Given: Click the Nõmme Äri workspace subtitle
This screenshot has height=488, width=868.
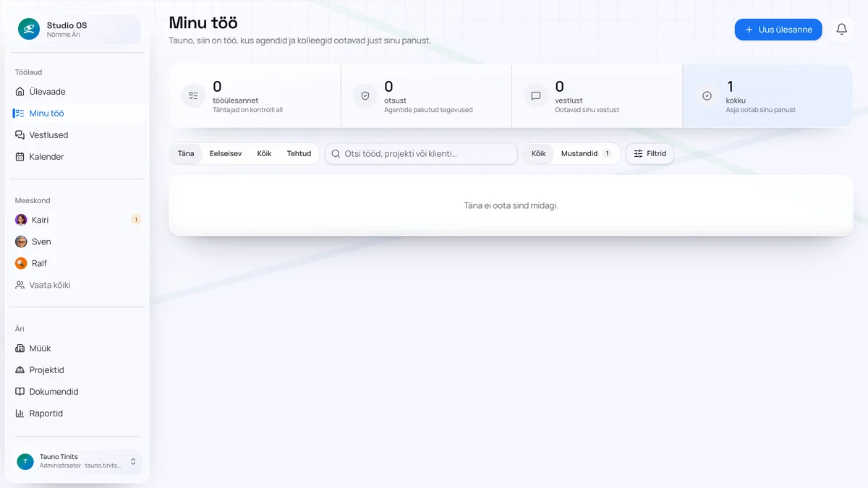Looking at the screenshot, I should [x=64, y=35].
